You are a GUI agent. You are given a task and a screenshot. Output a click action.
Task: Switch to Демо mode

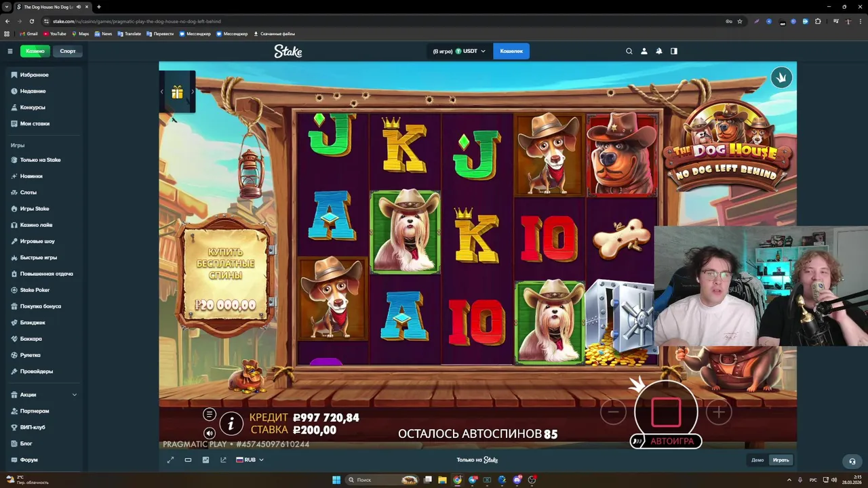tap(757, 460)
